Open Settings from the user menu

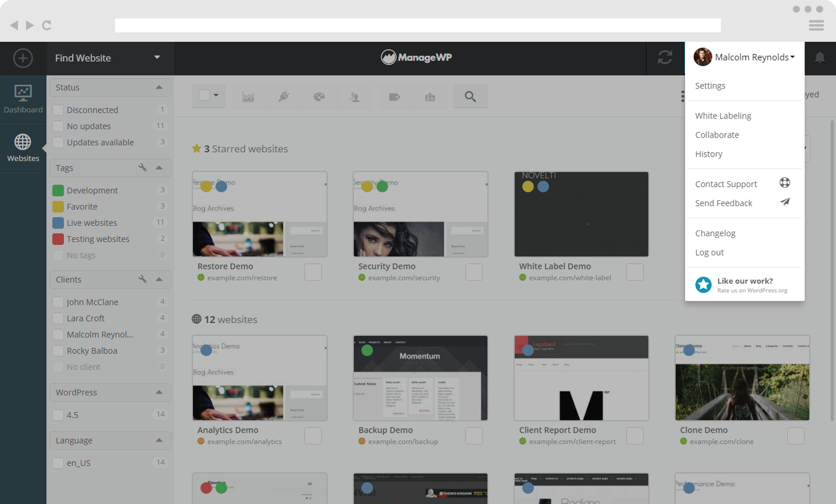710,85
